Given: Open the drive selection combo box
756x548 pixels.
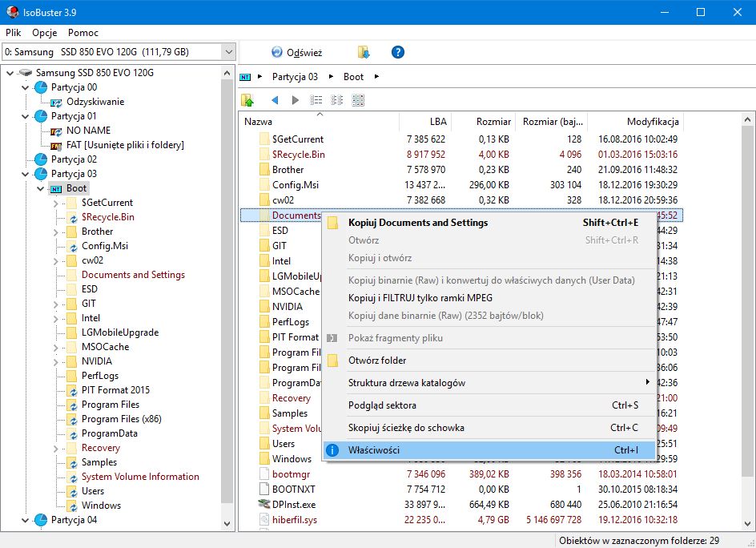Looking at the screenshot, I should click(x=119, y=52).
